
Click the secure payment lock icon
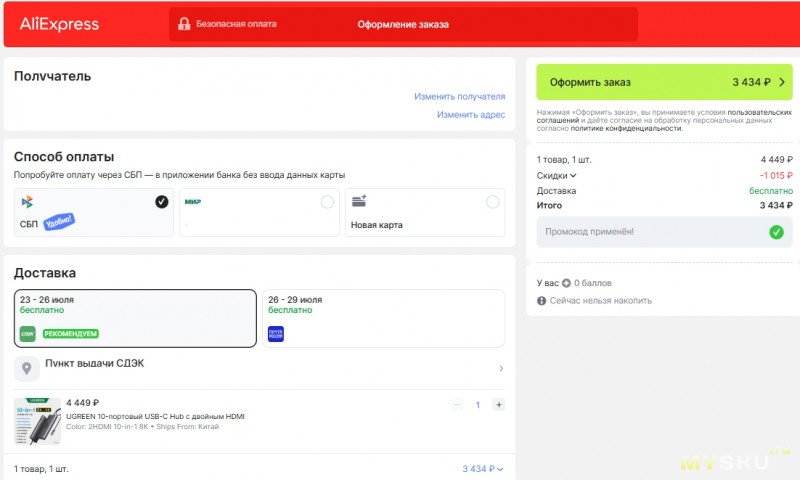click(x=184, y=24)
